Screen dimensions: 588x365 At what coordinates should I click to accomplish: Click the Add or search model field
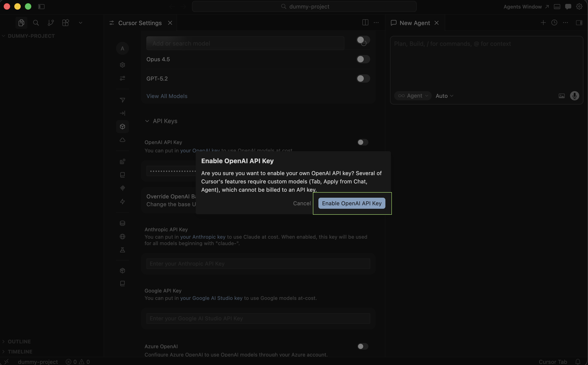click(x=245, y=43)
